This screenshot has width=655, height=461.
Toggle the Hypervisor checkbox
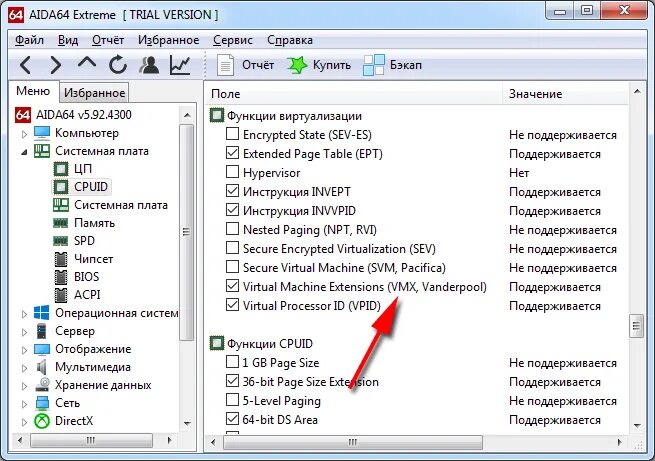point(232,172)
